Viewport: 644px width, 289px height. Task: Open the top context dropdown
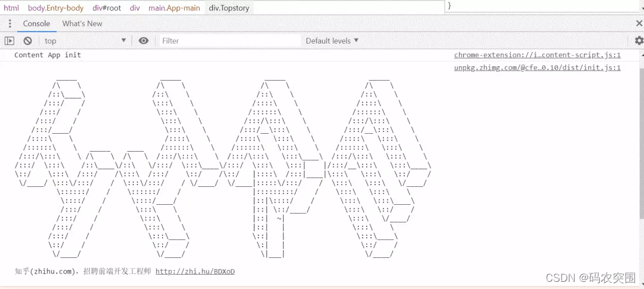point(85,41)
